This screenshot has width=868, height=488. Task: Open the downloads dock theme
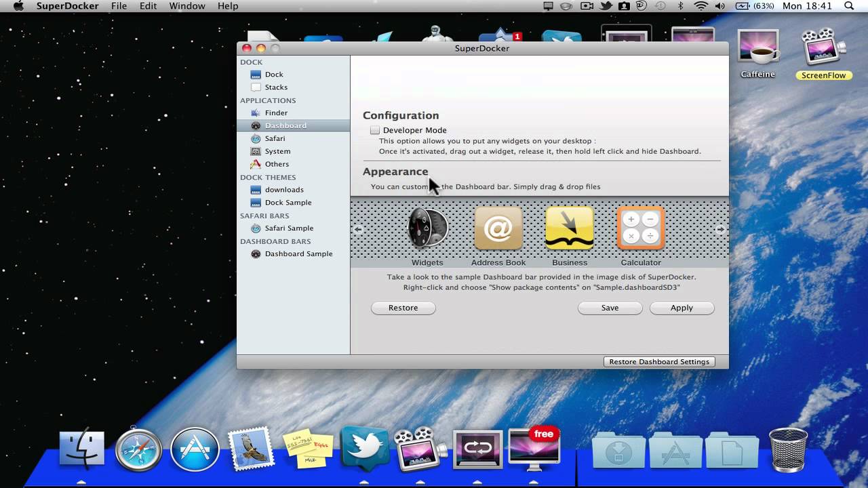pos(284,190)
